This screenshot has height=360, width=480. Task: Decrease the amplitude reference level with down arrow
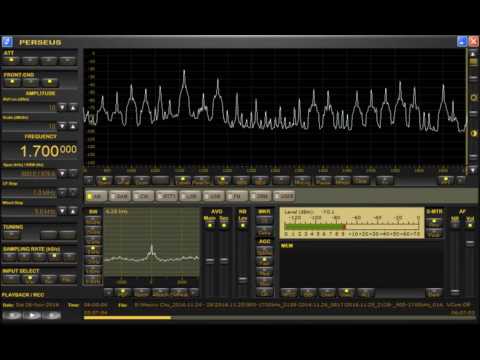(x=62, y=107)
